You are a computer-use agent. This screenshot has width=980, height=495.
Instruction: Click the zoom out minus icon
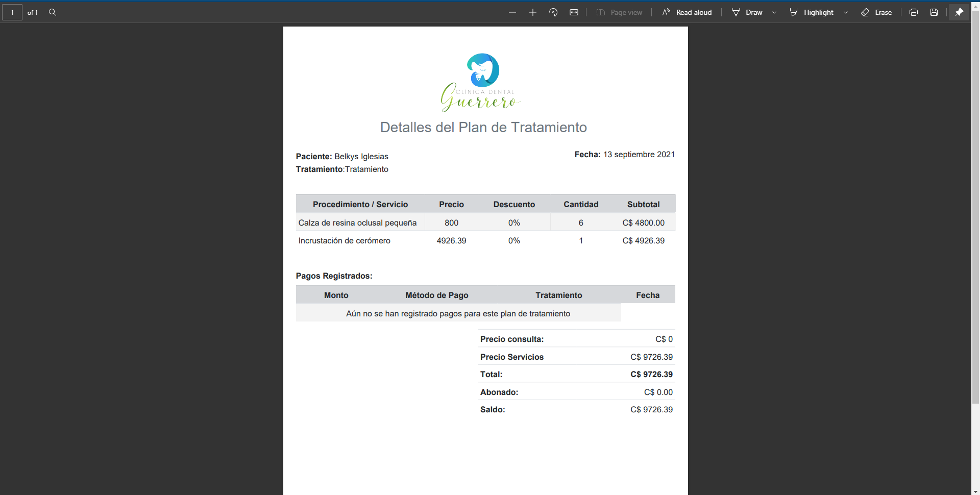pos(512,12)
